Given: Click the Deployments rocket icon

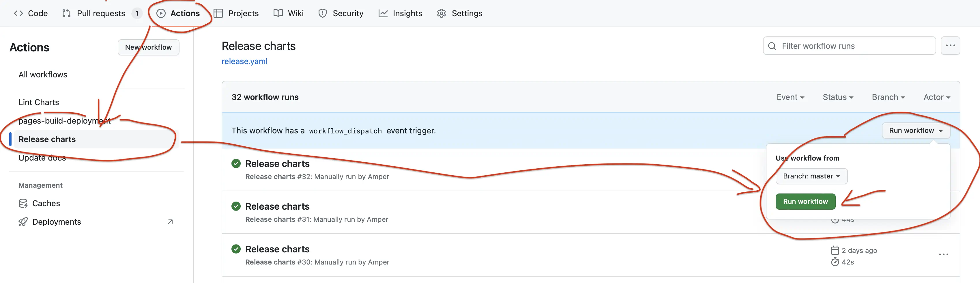Looking at the screenshot, I should point(23,222).
